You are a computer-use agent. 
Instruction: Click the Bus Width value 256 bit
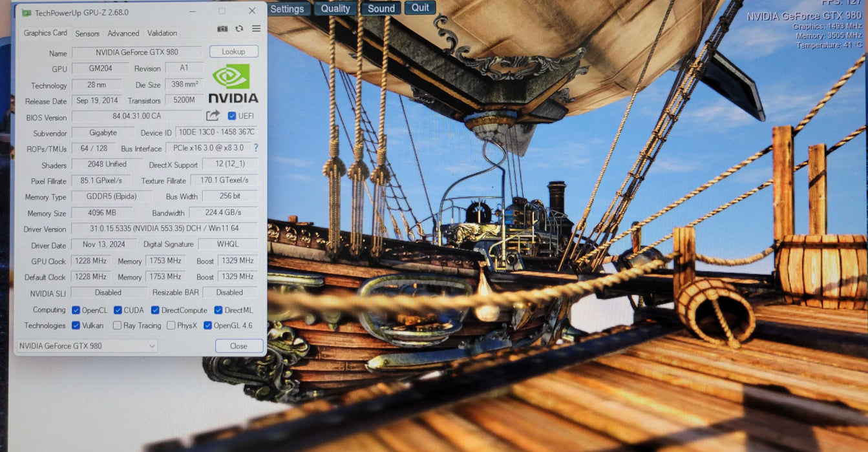click(x=230, y=196)
